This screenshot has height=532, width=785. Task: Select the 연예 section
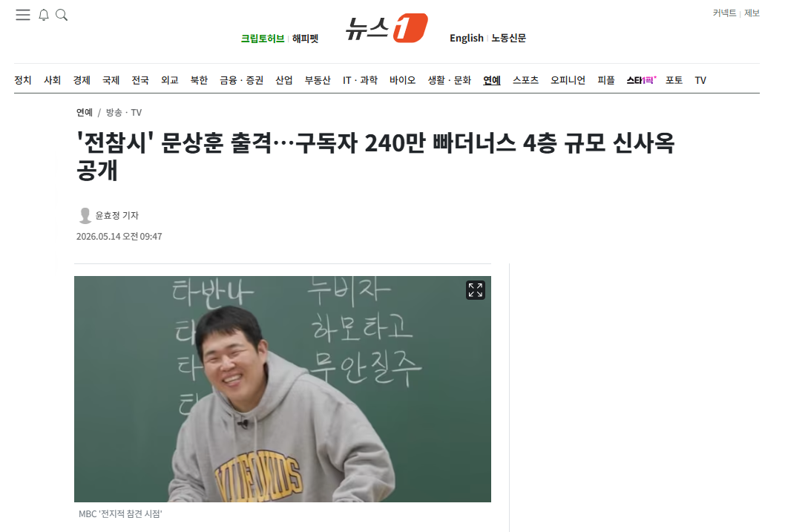pos(492,80)
